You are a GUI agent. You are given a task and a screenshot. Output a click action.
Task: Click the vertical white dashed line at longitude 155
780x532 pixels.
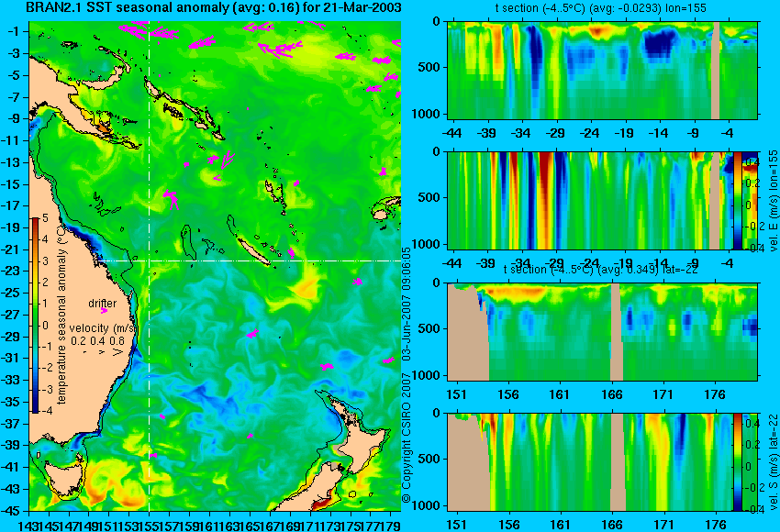(149, 266)
